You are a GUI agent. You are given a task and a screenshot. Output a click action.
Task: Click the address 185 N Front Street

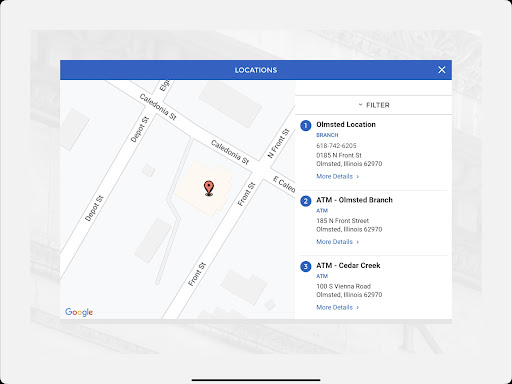(x=343, y=221)
